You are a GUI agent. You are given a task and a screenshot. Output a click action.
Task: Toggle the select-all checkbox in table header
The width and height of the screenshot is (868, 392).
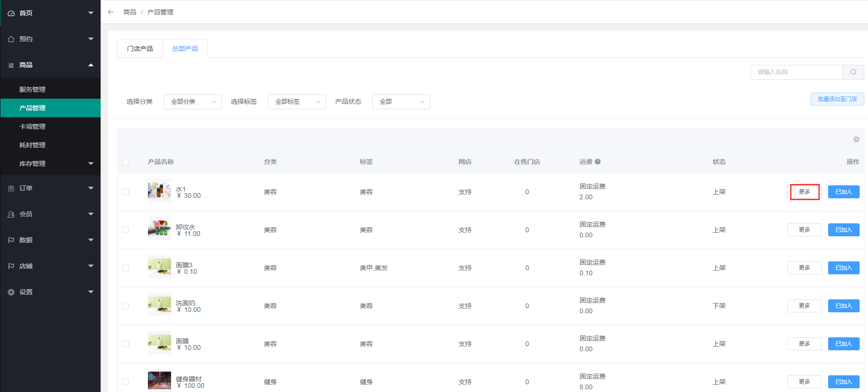pos(126,162)
